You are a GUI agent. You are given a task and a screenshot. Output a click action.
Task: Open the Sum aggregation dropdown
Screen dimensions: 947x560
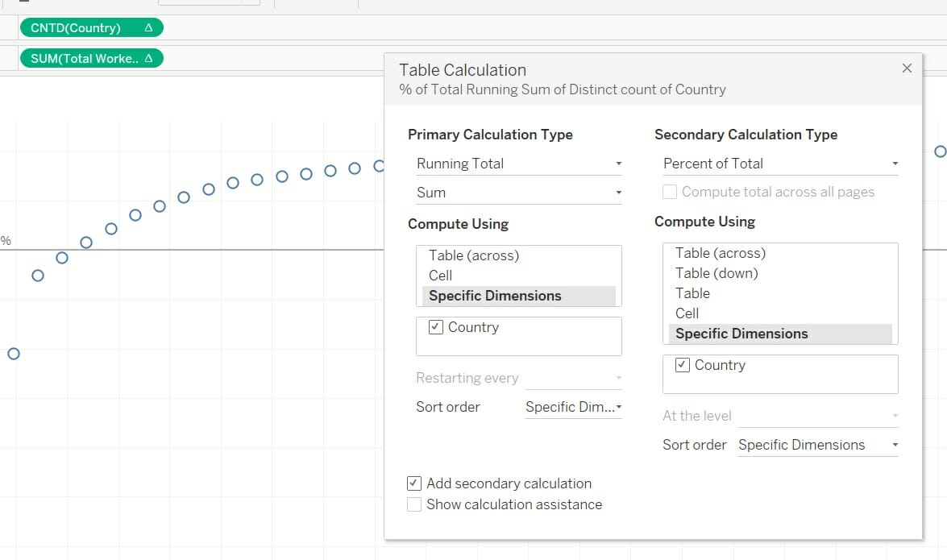518,193
